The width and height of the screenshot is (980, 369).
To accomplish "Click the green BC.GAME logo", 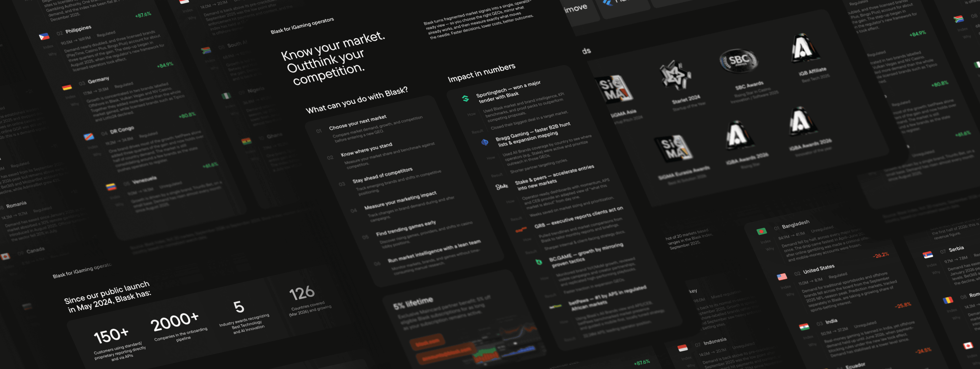I will point(539,262).
